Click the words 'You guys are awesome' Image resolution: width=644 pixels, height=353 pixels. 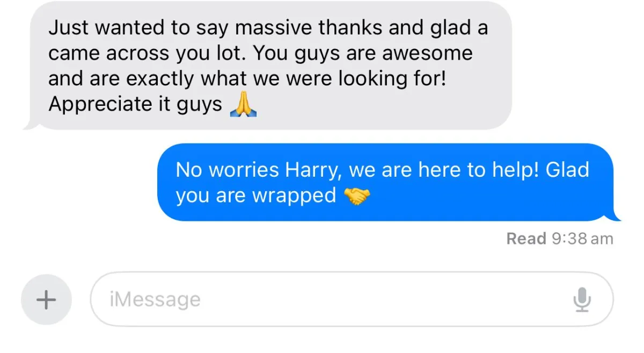[363, 54]
